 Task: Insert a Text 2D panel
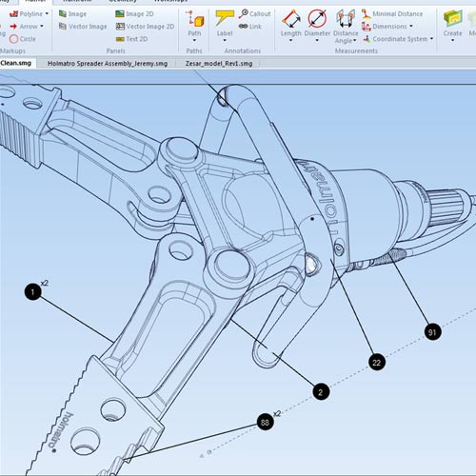click(131, 39)
